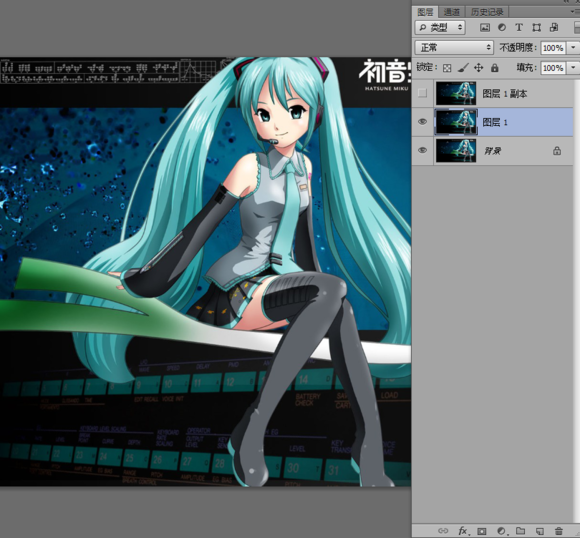Lock transparent pixels with checkerboard icon

click(x=447, y=68)
